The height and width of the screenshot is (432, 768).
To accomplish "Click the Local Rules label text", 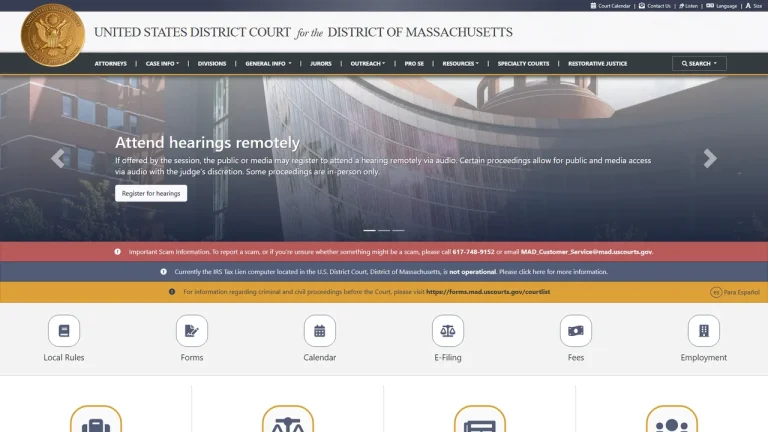I will [64, 358].
